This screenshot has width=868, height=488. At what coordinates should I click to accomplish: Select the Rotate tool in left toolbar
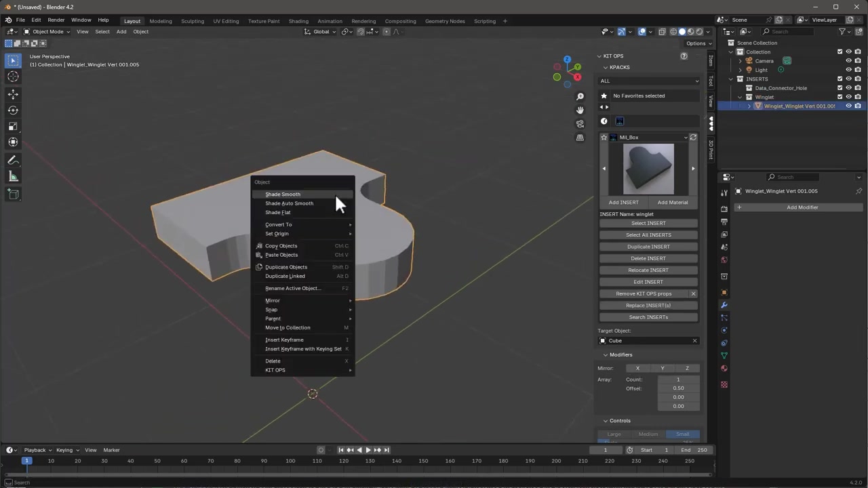pyautogui.click(x=13, y=110)
